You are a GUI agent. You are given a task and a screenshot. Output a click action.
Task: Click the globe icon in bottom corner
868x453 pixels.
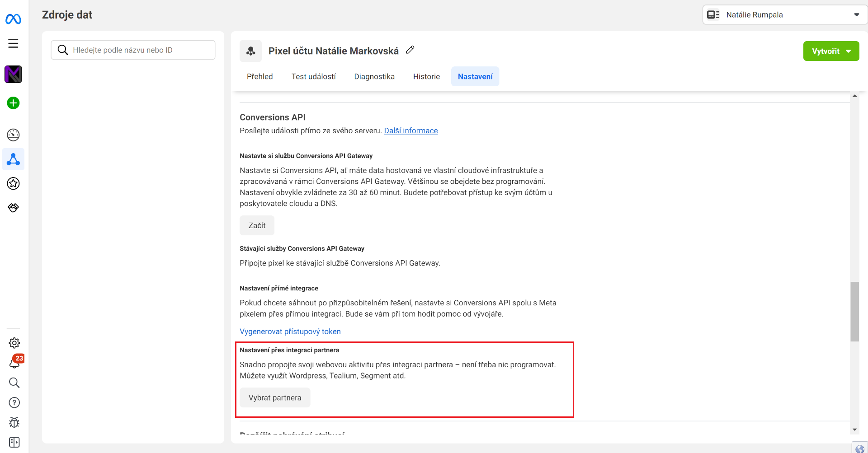[x=860, y=448]
